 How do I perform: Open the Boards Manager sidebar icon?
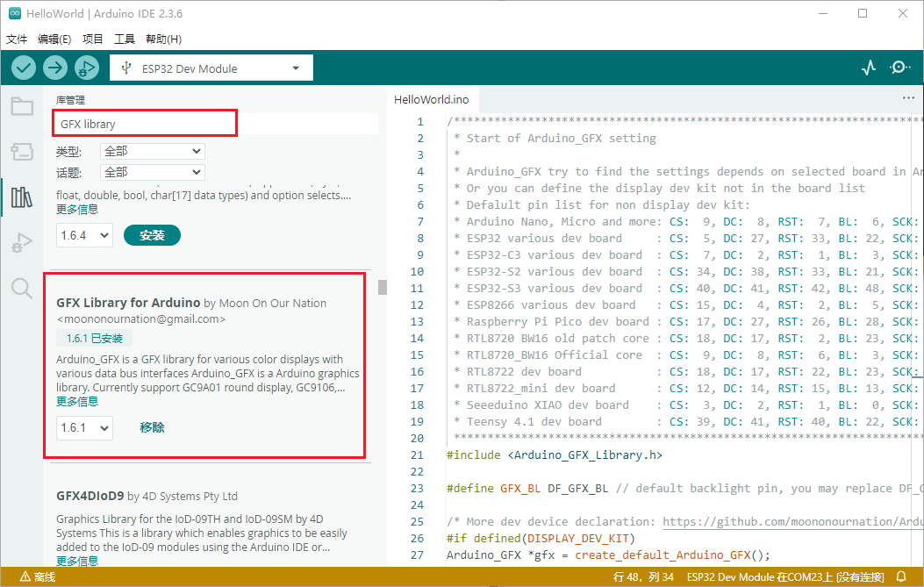[x=22, y=152]
